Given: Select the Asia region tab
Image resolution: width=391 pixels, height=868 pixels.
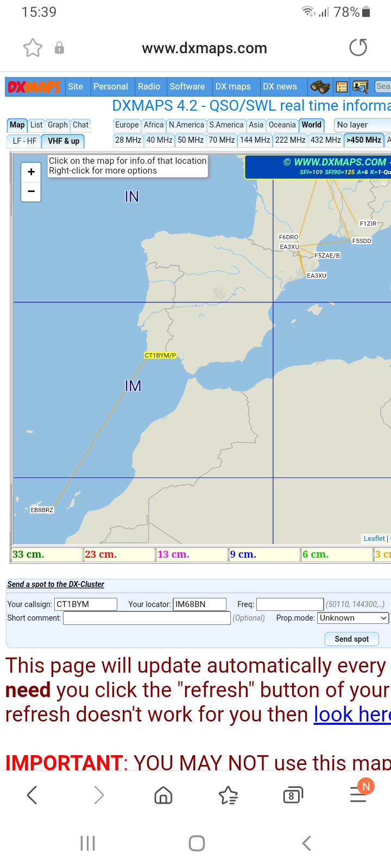Looking at the screenshot, I should click(x=256, y=125).
